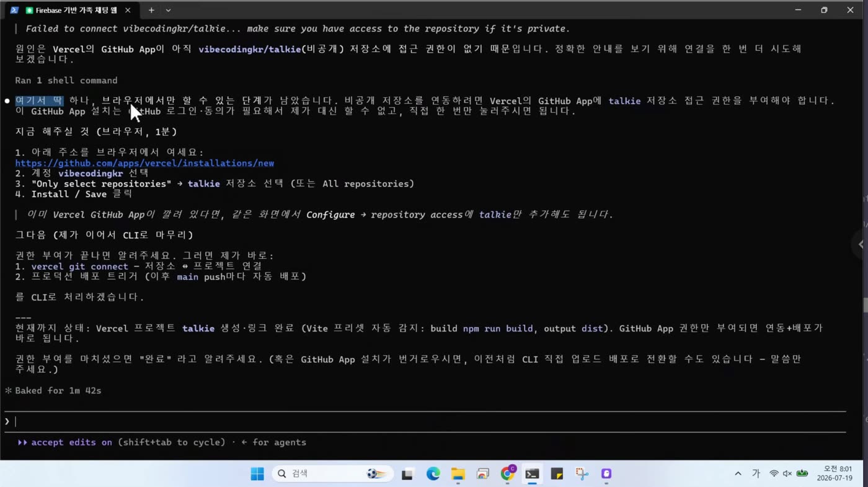Screen dimensions: 868x487
Task: Open the clock and date showing 8:01
Action: (835, 474)
